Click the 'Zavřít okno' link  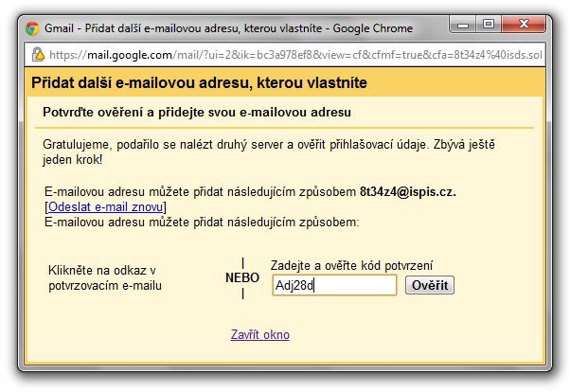(x=260, y=335)
